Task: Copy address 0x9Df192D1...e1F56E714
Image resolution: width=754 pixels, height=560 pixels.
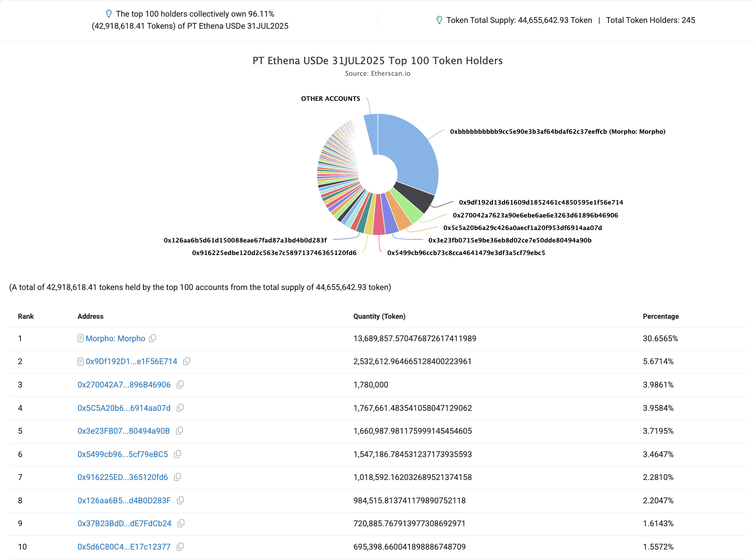Action: tap(187, 361)
